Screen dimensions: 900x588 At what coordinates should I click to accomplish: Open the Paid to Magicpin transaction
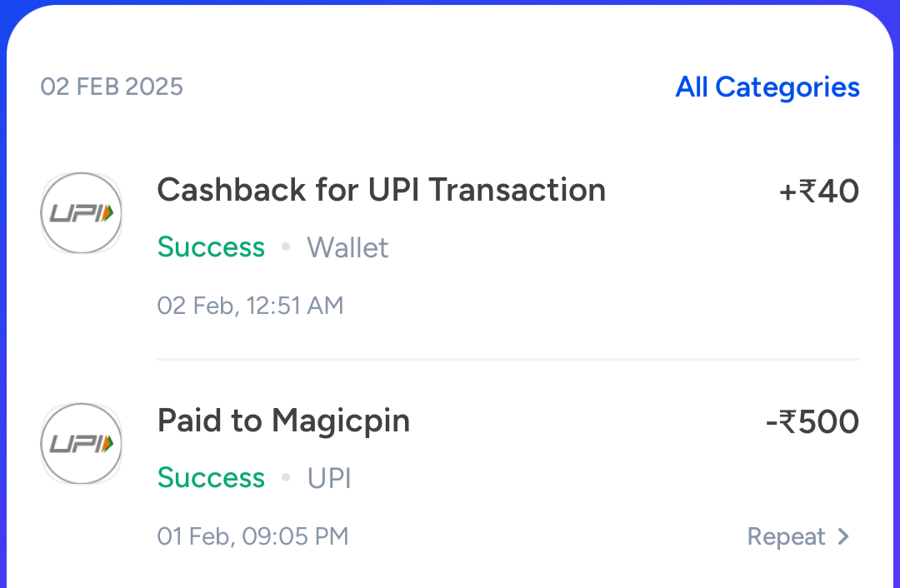(x=283, y=421)
